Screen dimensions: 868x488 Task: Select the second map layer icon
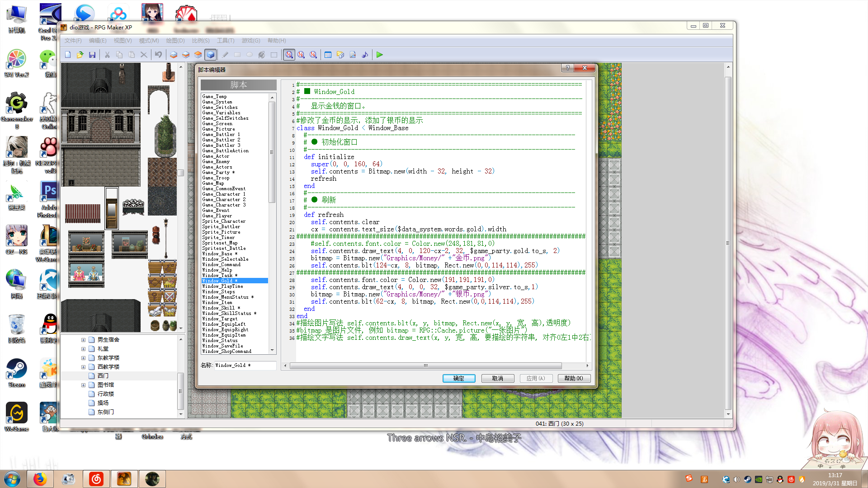[186, 55]
